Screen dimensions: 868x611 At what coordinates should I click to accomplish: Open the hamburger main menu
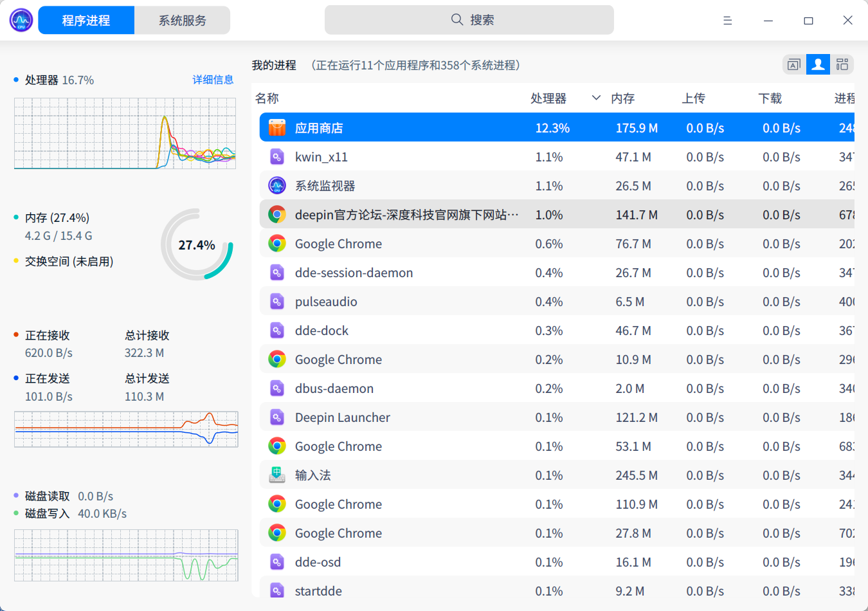(x=727, y=20)
